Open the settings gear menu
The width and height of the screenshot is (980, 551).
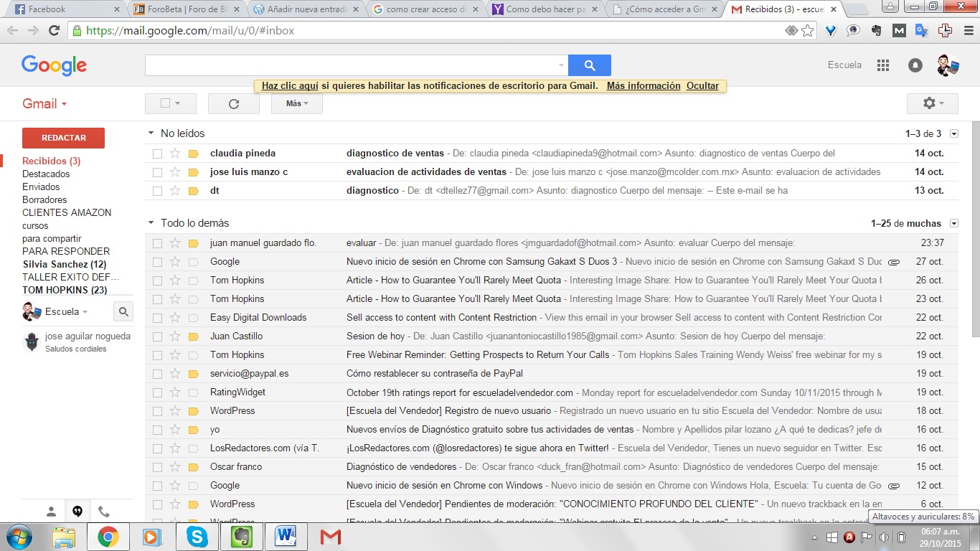(933, 103)
